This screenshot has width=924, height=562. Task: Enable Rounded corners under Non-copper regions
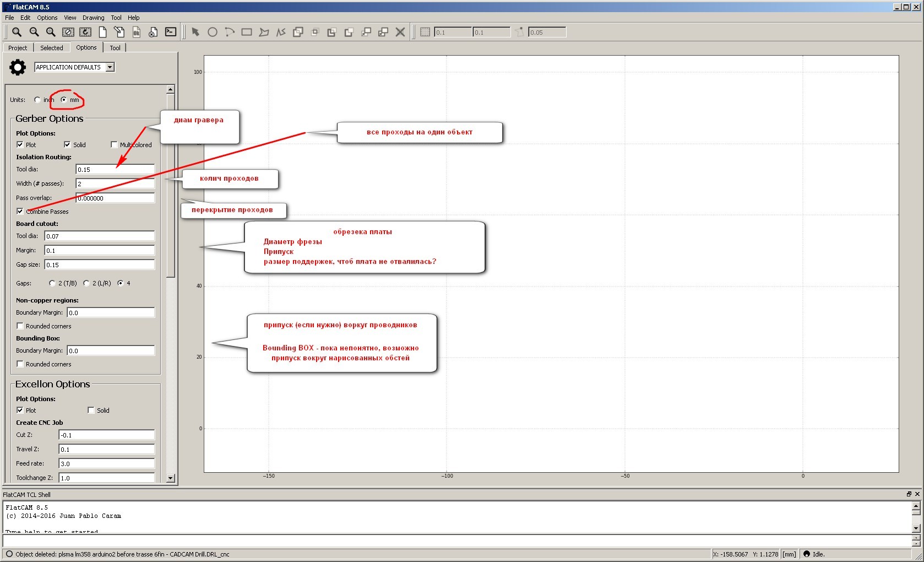[20, 326]
